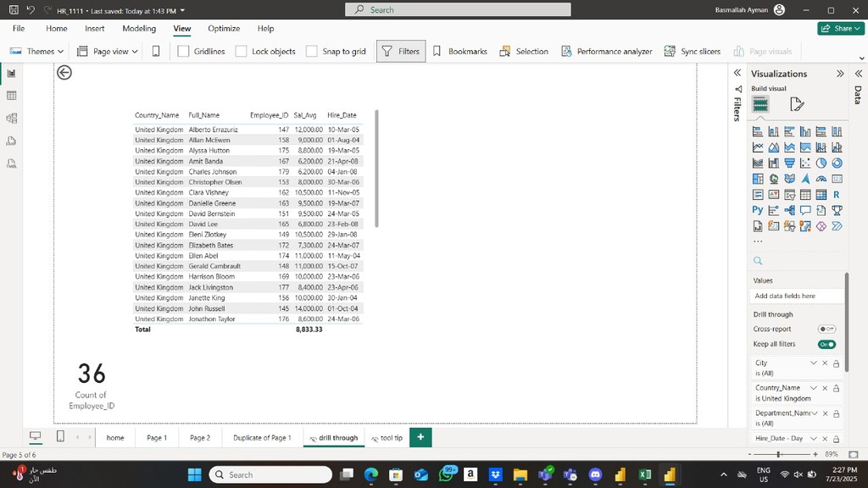Click the back arrow button on canvas
Viewport: 868px width, 488px height.
pos(64,73)
